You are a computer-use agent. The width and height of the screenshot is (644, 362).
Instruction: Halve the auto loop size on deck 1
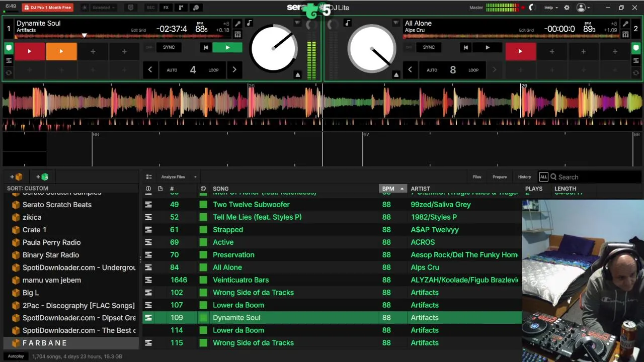point(150,70)
